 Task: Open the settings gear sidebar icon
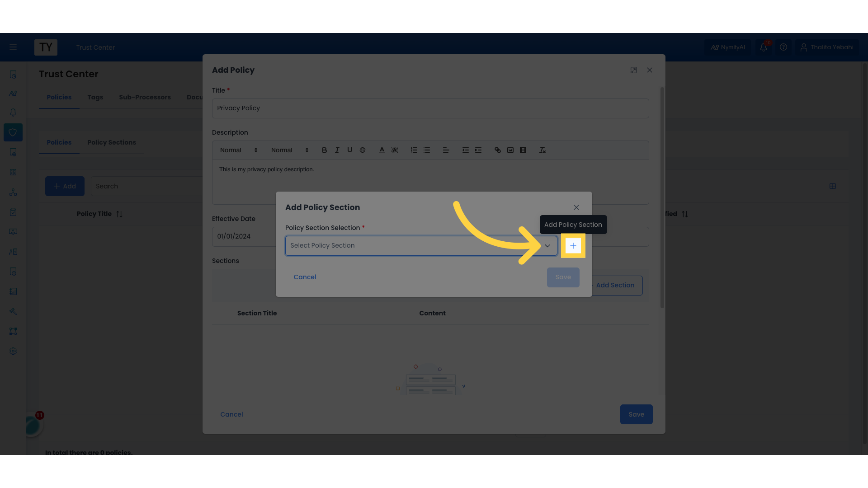[x=13, y=351]
